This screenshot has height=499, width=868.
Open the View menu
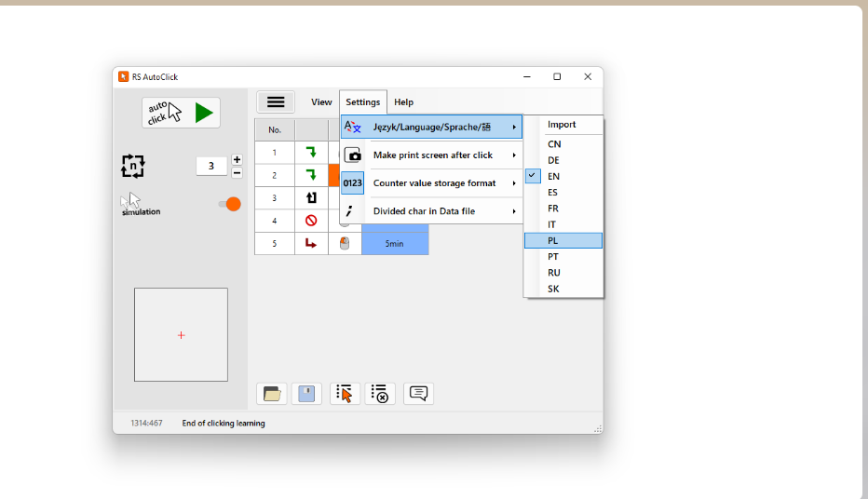point(321,102)
